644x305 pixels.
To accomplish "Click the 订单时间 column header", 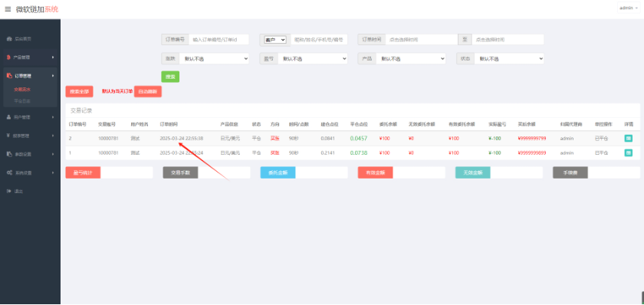I will (x=169, y=124).
